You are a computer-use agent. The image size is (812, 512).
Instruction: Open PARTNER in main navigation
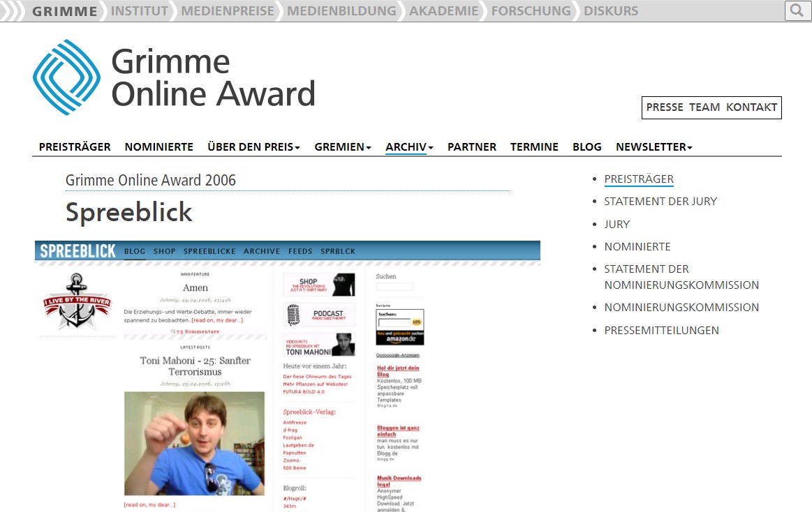472,147
